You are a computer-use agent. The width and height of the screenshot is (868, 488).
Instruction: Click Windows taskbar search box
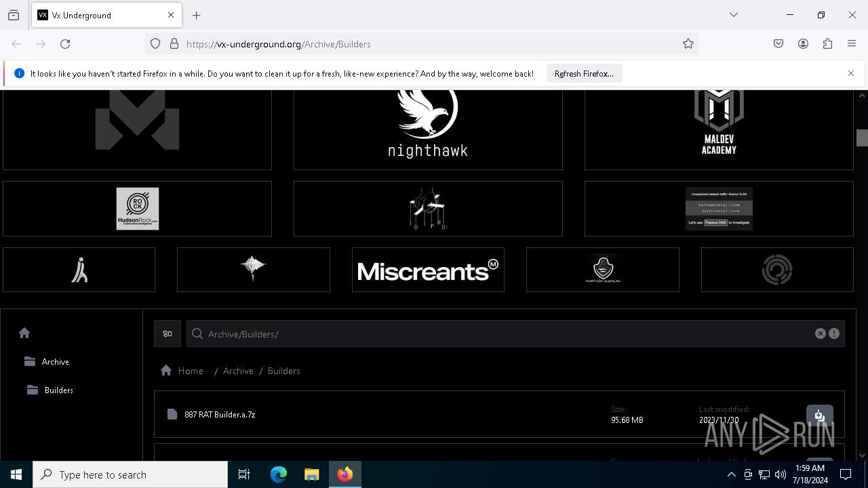130,474
